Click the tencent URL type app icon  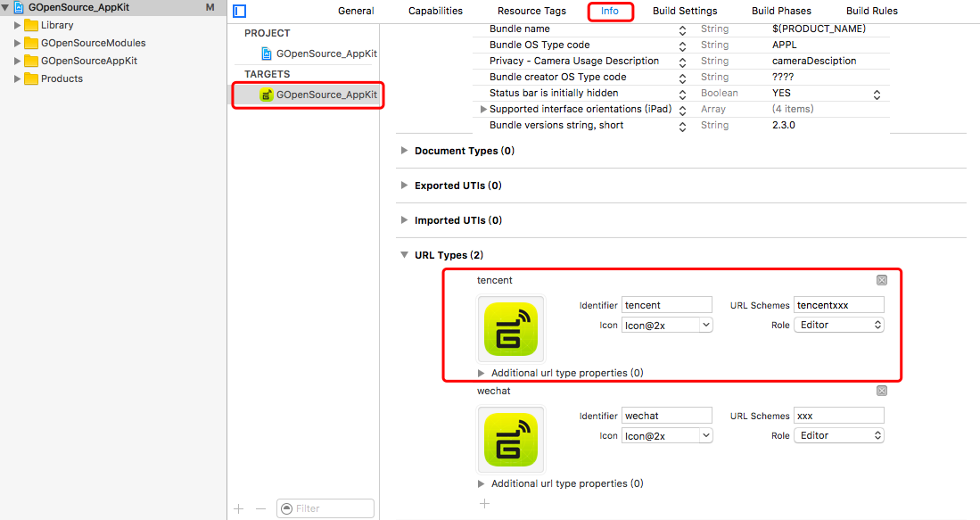[x=510, y=328]
